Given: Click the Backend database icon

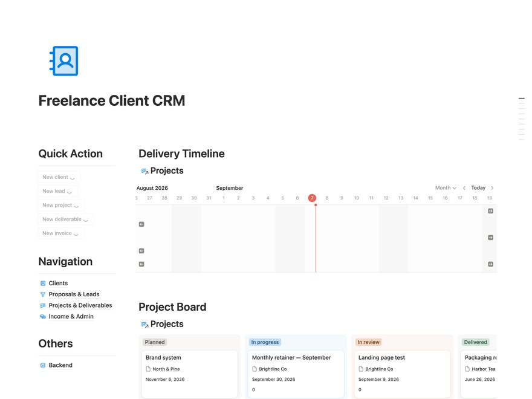Looking at the screenshot, I should click(43, 365).
